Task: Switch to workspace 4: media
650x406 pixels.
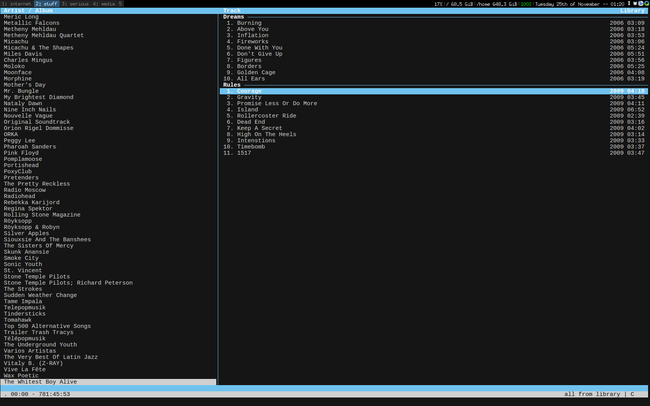Action: (104, 4)
